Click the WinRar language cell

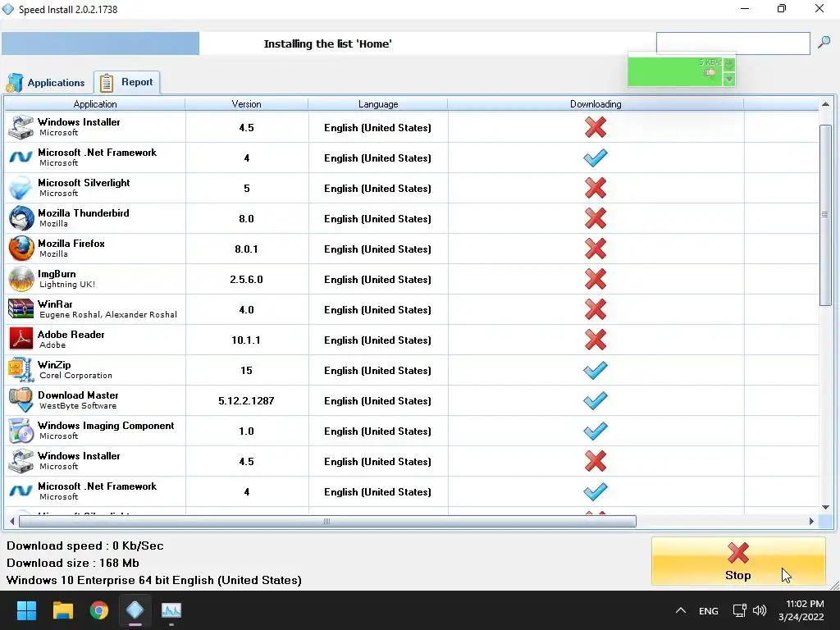coord(377,309)
